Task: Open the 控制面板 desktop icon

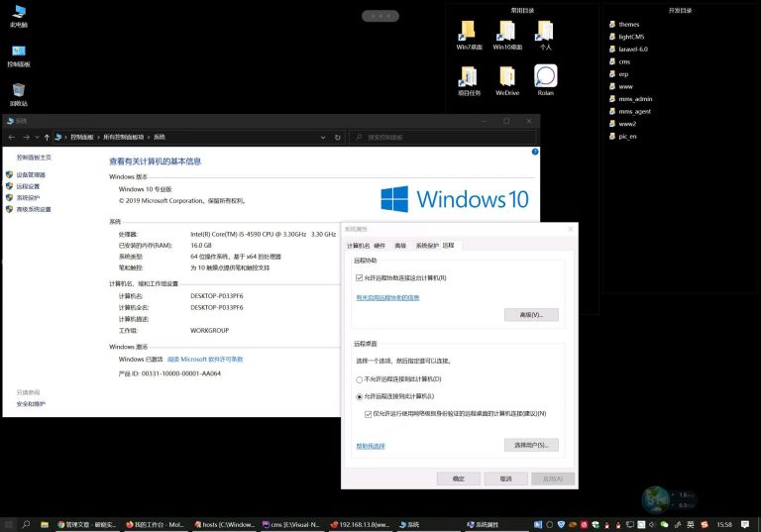Action: click(x=19, y=55)
